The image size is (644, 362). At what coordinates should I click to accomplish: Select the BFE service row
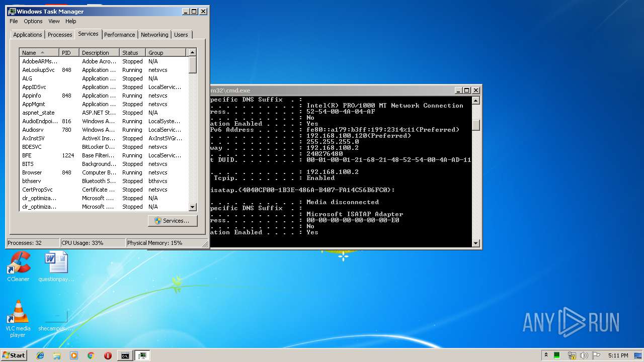pyautogui.click(x=104, y=155)
